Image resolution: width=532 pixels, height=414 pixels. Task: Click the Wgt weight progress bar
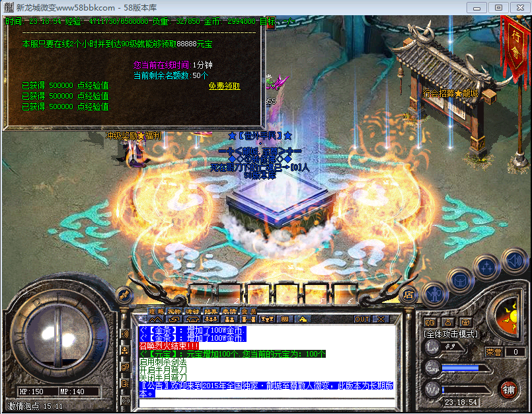pyautogui.click(x=465, y=390)
